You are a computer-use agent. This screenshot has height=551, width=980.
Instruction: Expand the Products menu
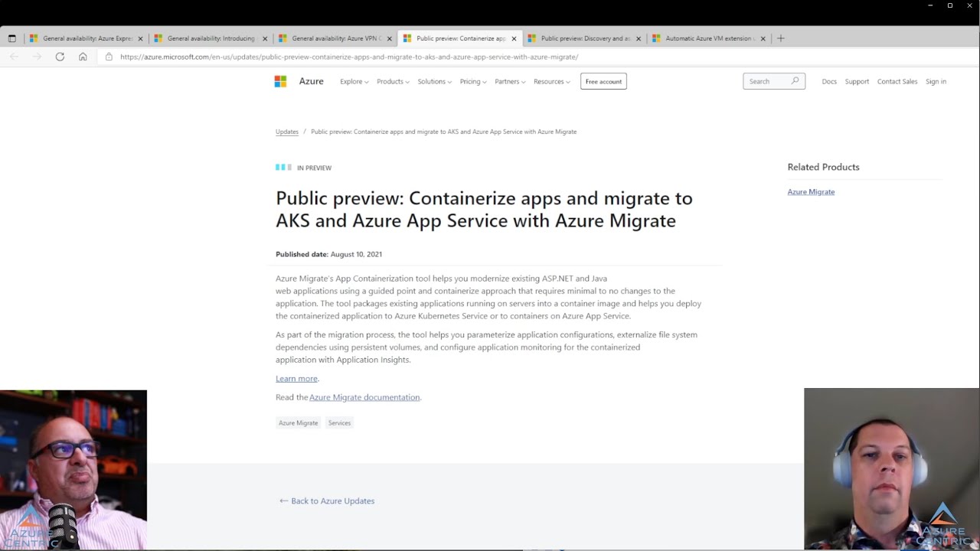(393, 81)
